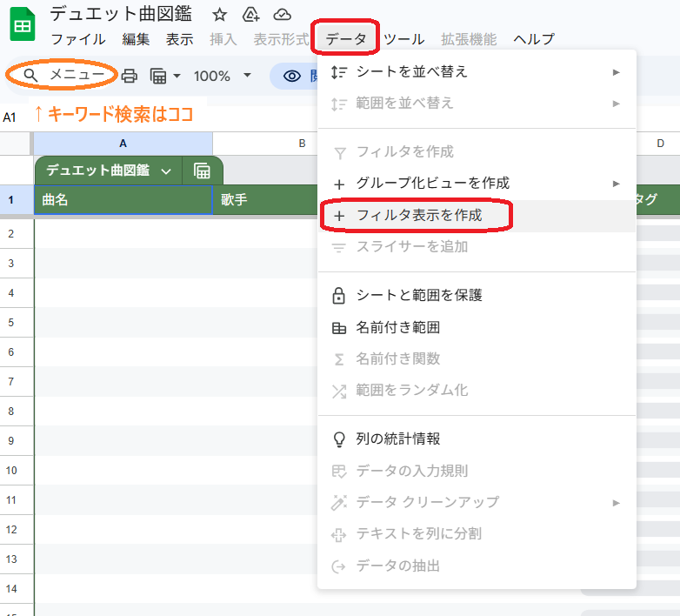Open the 100% zoom dropdown
Viewport: 680px width, 616px height.
pos(222,76)
